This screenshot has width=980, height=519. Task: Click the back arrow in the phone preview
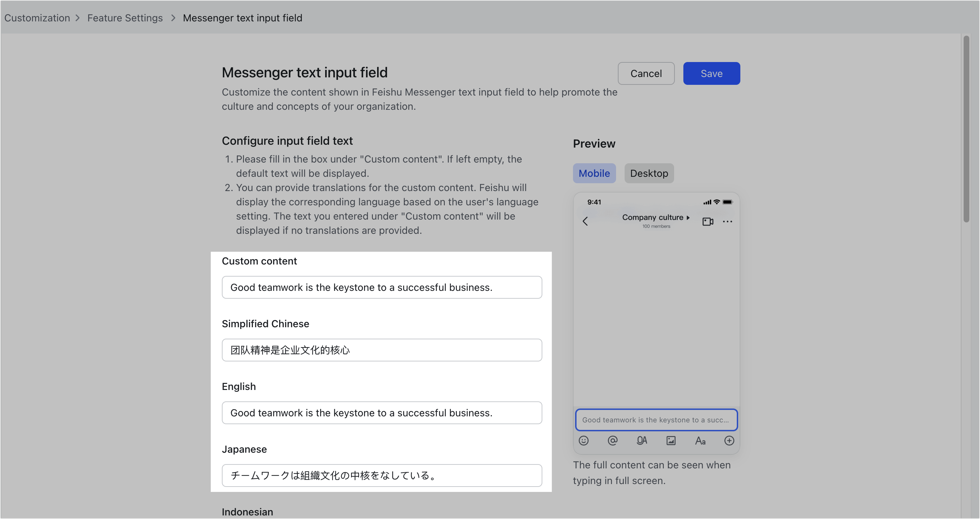585,221
